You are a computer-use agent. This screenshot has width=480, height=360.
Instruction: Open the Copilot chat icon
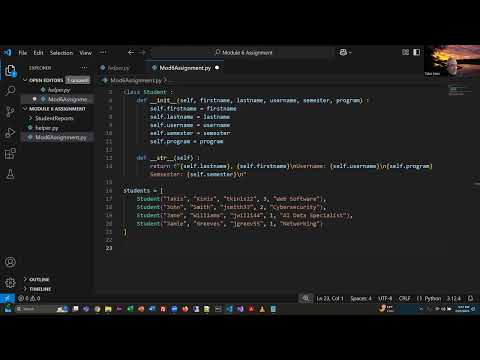point(343,52)
